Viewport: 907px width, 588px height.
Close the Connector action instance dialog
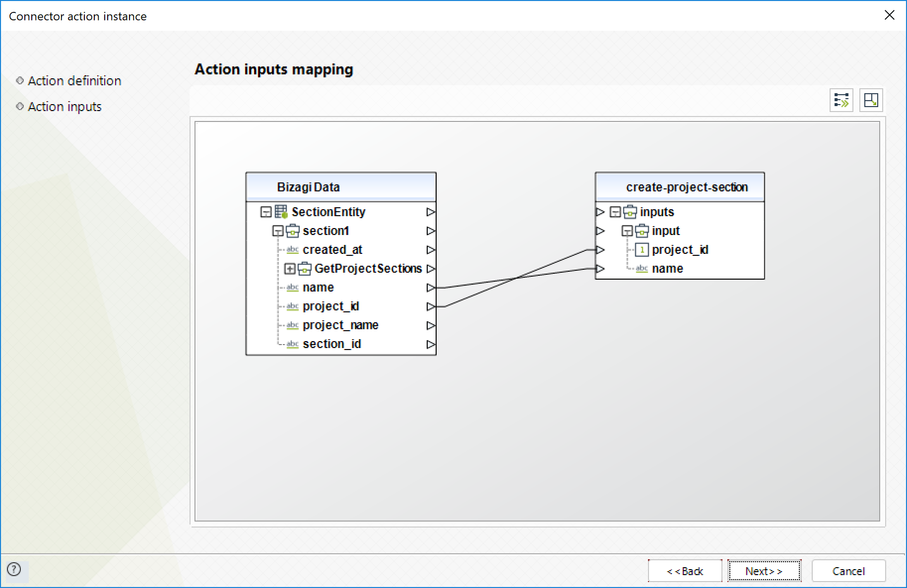point(890,15)
